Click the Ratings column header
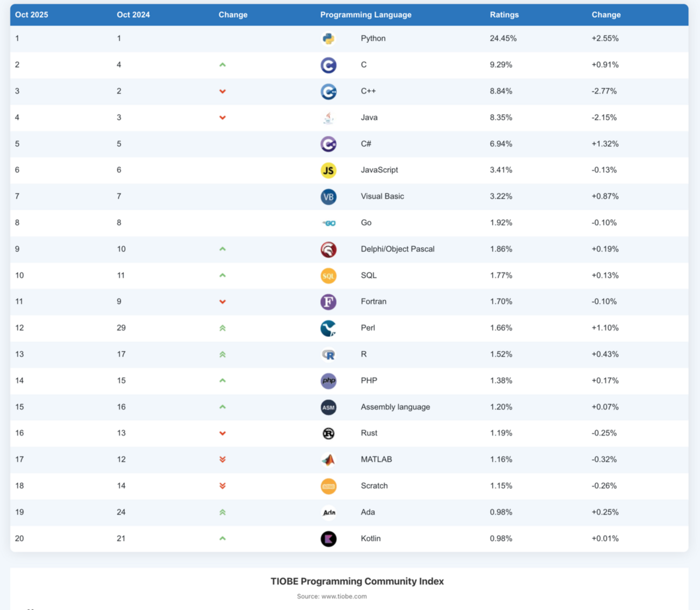This screenshot has width=700, height=610. click(504, 15)
